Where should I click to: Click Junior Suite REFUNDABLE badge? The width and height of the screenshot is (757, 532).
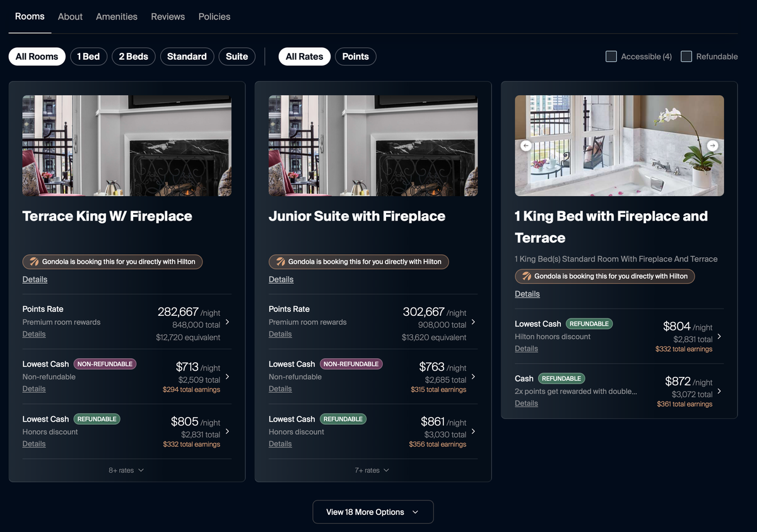[x=343, y=419]
